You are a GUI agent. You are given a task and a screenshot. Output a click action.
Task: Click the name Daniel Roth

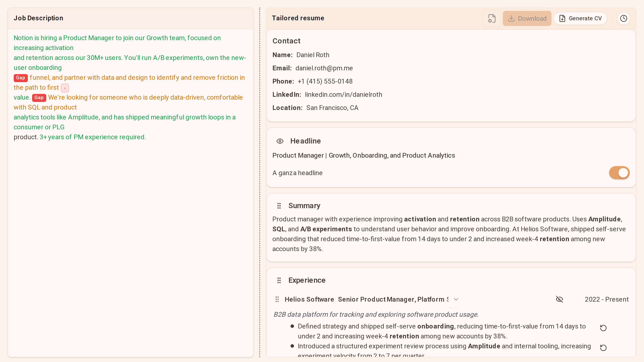(x=313, y=55)
